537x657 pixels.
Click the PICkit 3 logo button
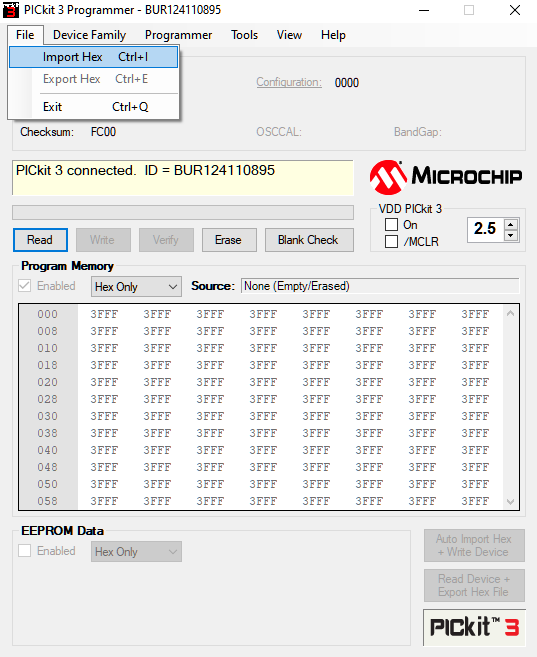[474, 627]
